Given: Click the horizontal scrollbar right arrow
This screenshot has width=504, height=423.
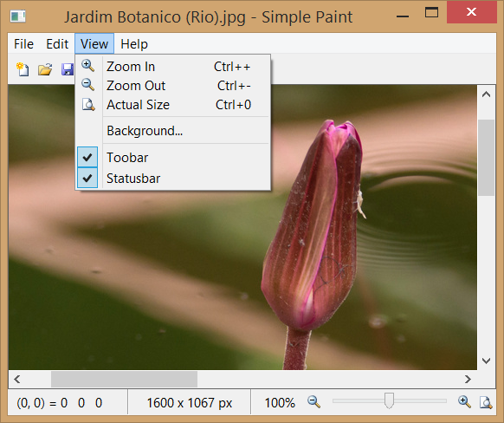Looking at the screenshot, I should (468, 380).
